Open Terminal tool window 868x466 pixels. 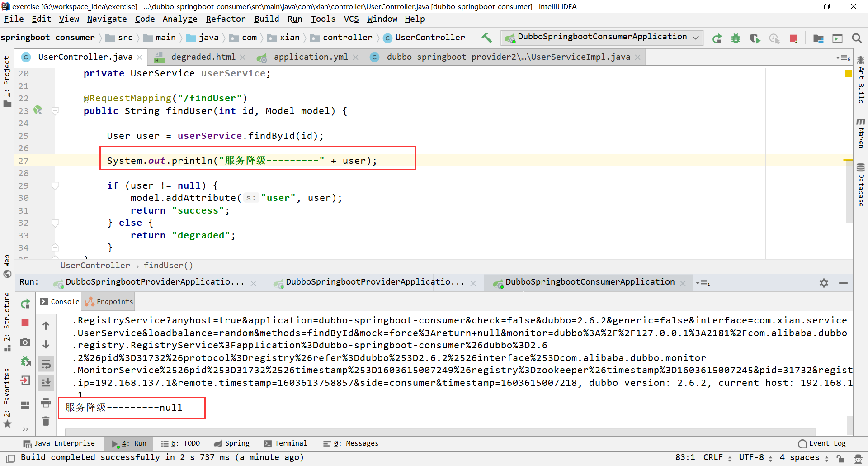[286, 443]
